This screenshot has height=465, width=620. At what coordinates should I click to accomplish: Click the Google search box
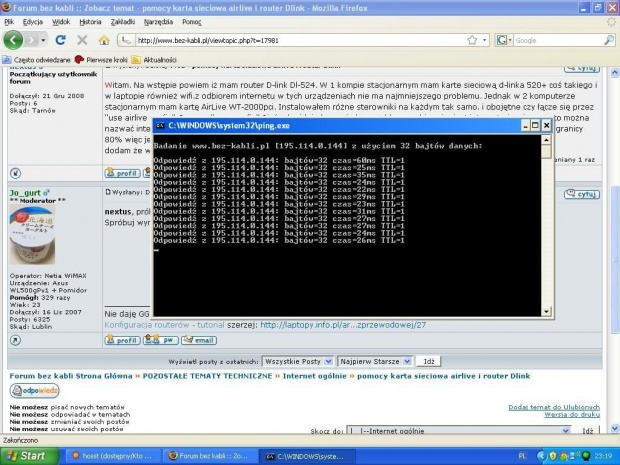coord(558,40)
